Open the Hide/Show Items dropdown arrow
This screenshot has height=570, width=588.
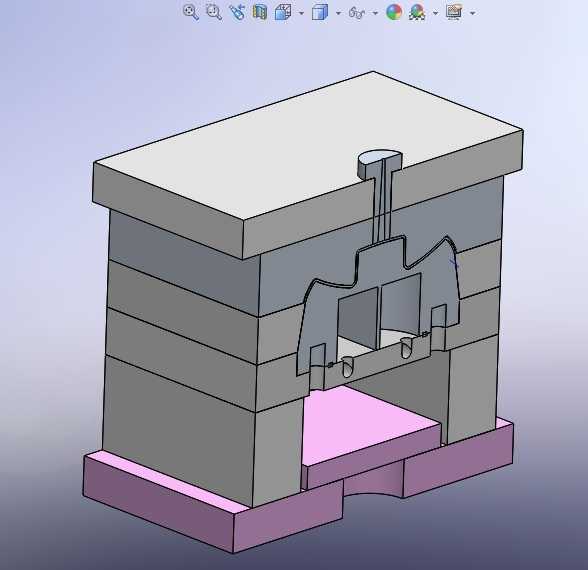pyautogui.click(x=375, y=13)
